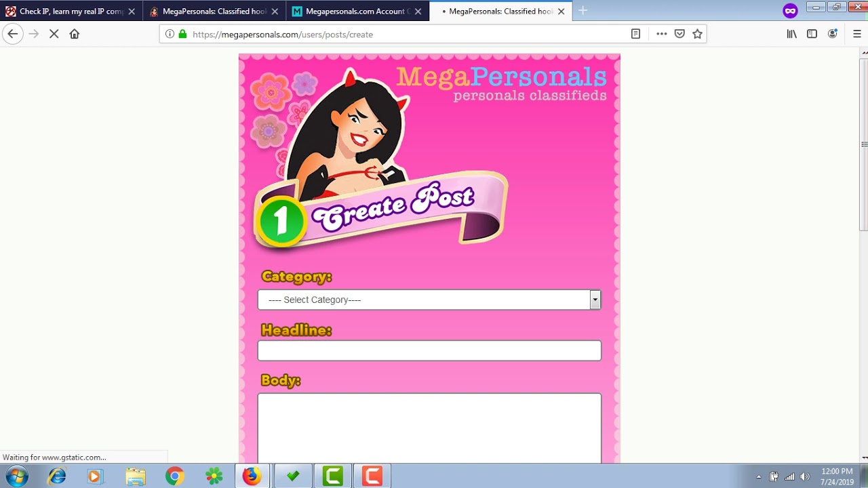Toggle reader view in address bar

635,34
